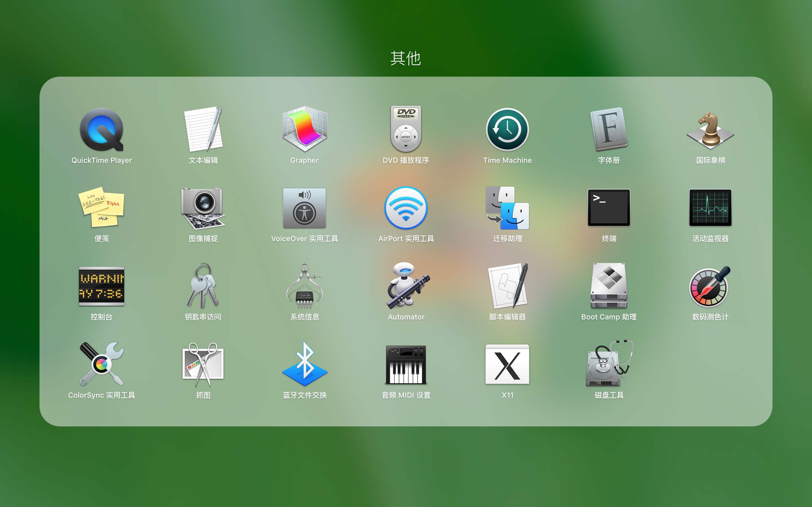The width and height of the screenshot is (812, 507).
Task: Open the 便笺 sticky notes app
Action: (x=101, y=208)
